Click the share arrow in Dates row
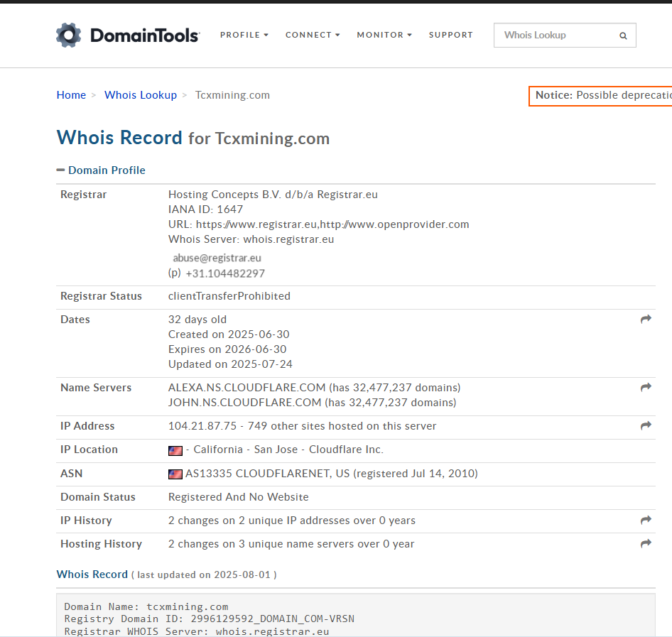The height and width of the screenshot is (637, 672). pyautogui.click(x=646, y=319)
